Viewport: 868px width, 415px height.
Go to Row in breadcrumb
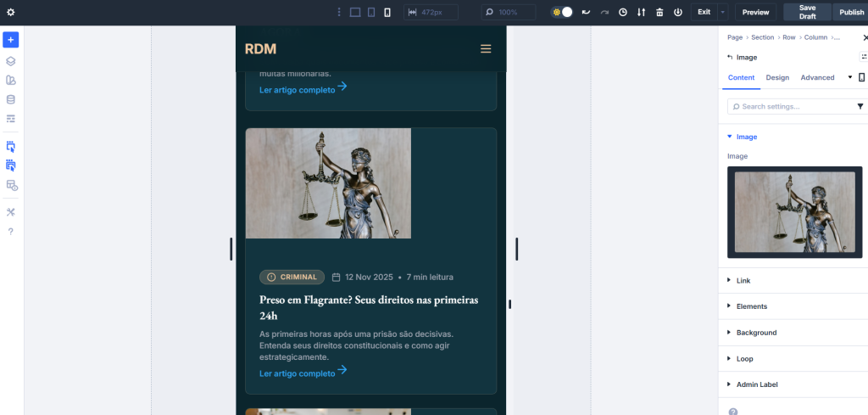(789, 37)
